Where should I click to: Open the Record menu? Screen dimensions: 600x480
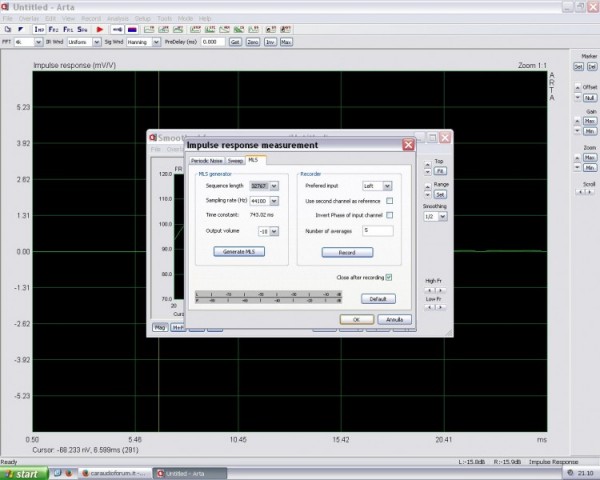tap(91, 18)
